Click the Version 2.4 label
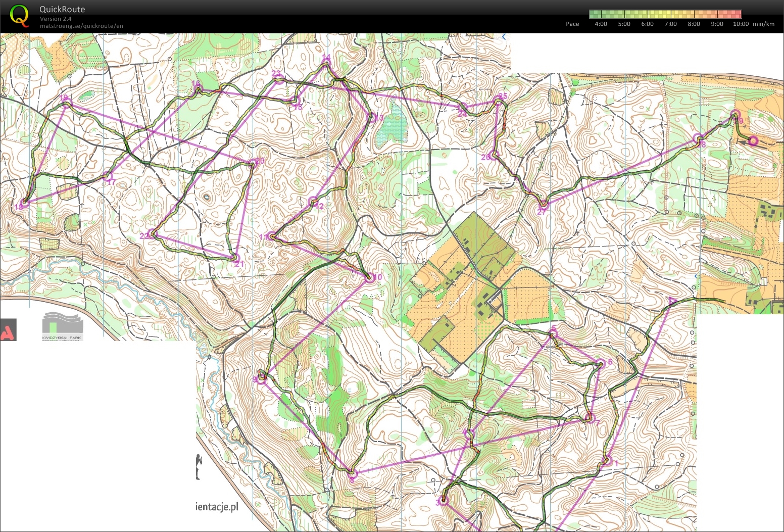 click(x=56, y=19)
